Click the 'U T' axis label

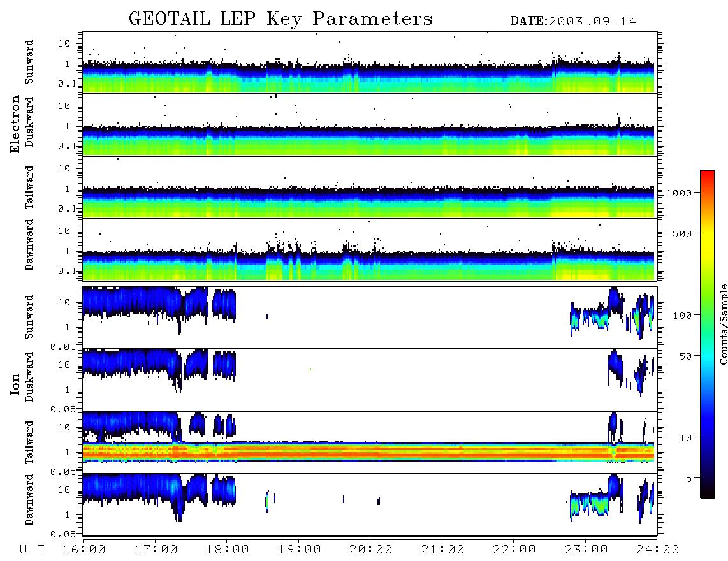(32, 550)
